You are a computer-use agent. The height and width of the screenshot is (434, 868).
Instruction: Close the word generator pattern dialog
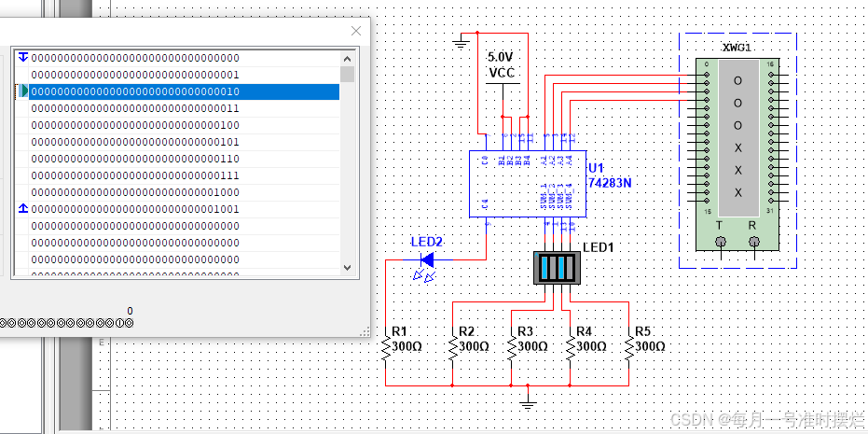point(356,31)
